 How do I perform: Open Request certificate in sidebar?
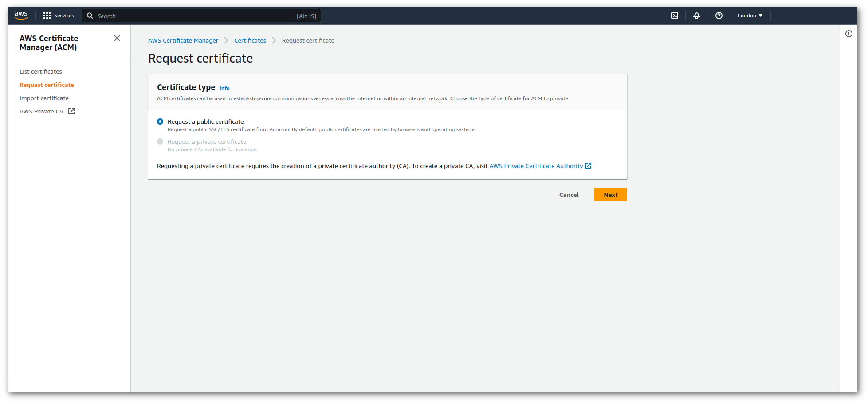click(47, 85)
